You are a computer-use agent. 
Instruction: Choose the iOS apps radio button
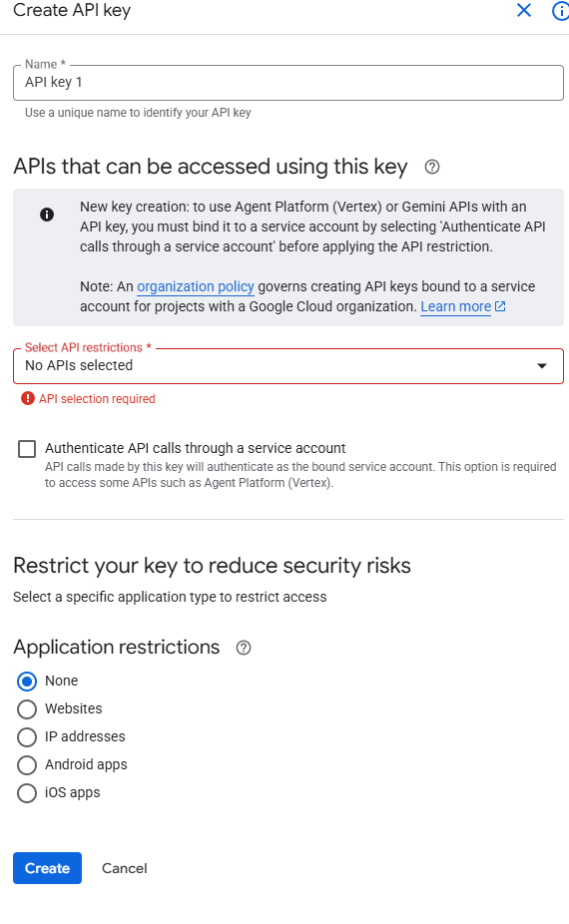[x=27, y=793]
